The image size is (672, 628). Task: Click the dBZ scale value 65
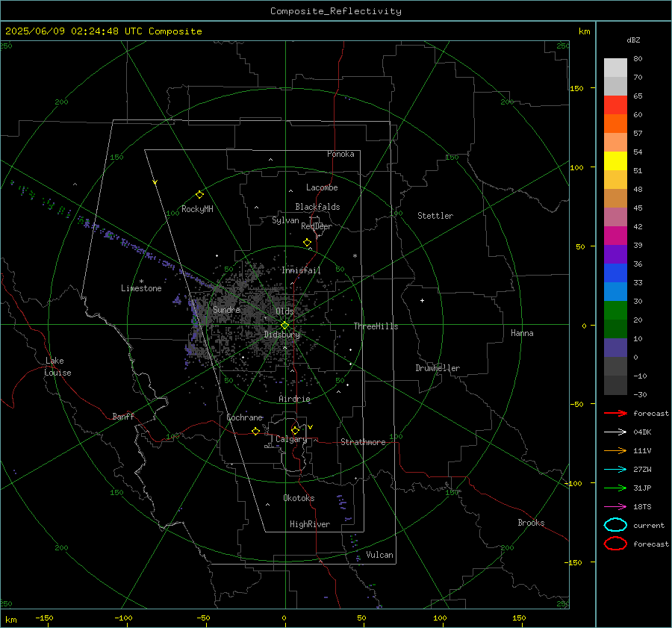click(638, 96)
